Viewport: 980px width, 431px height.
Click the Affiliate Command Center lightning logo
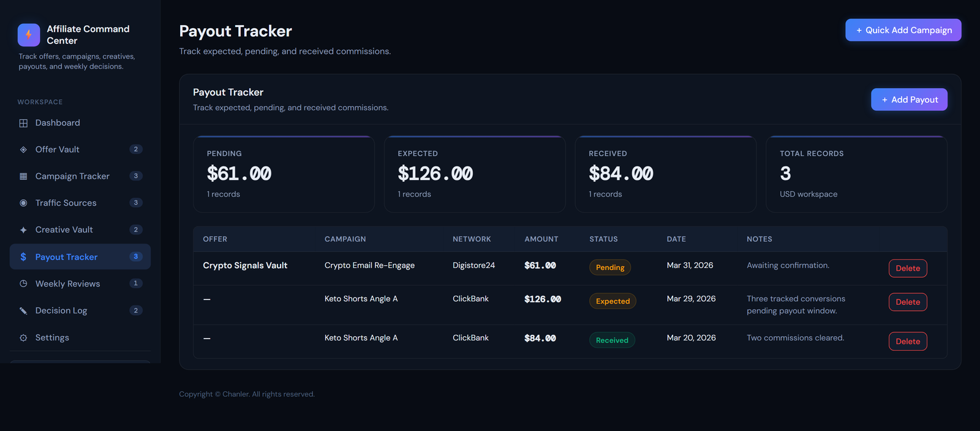pos(29,35)
